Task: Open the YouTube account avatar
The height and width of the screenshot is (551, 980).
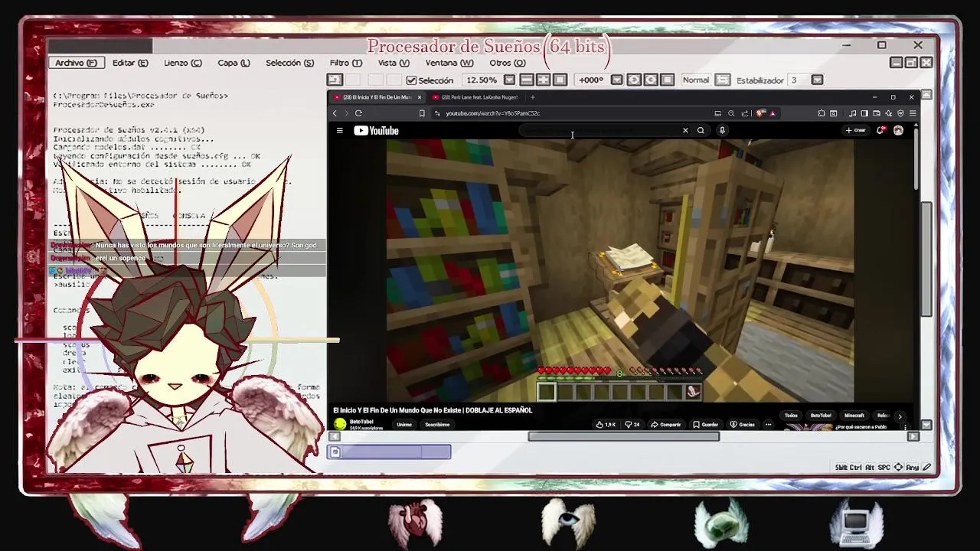Action: tap(898, 131)
